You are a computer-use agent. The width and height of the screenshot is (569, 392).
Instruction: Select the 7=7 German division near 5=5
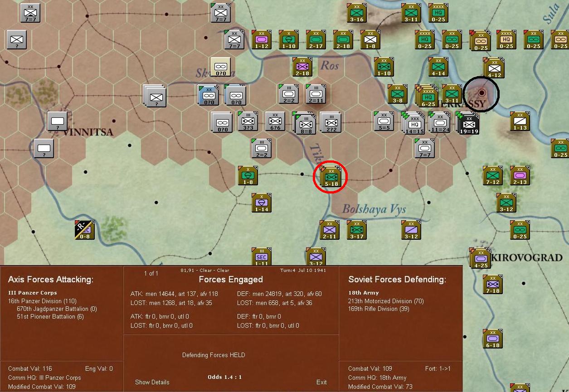point(425,148)
